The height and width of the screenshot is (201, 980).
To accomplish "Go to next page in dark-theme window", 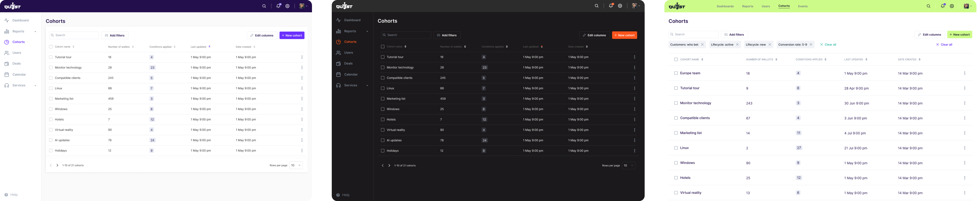I will coord(389,166).
